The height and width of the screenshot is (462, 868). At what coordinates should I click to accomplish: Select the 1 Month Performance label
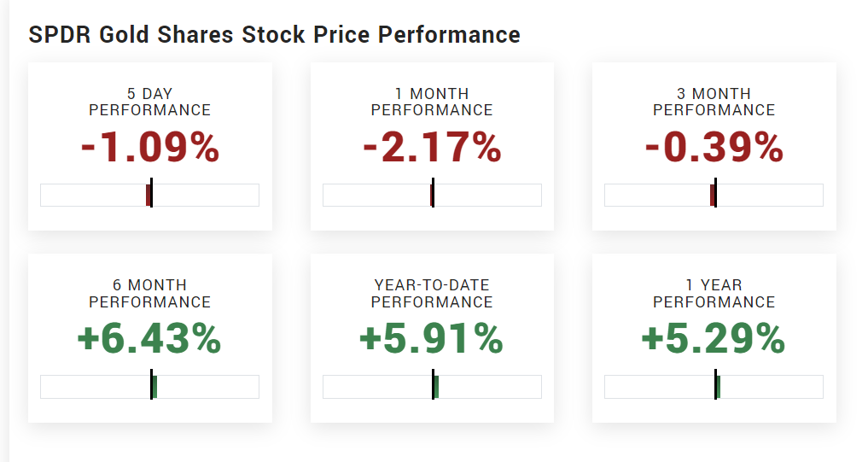pos(432,102)
